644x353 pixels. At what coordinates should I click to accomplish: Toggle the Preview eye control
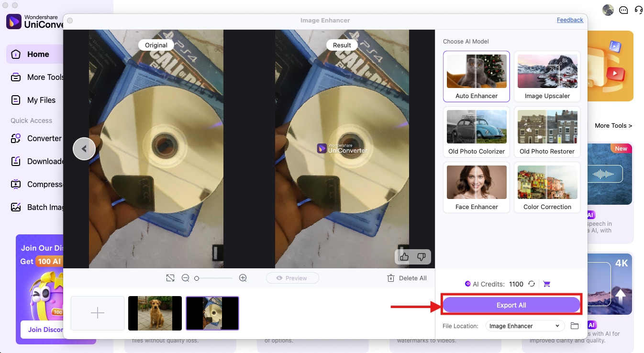[292, 277]
